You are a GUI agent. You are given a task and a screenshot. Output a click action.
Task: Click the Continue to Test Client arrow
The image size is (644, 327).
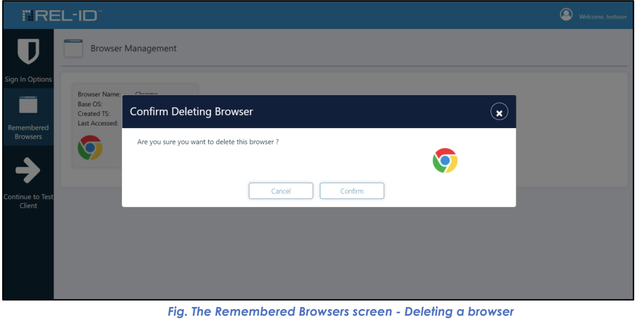28,171
